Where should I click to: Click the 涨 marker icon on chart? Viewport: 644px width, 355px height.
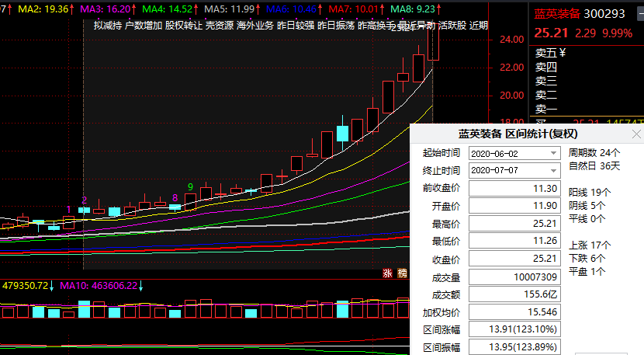[387, 273]
